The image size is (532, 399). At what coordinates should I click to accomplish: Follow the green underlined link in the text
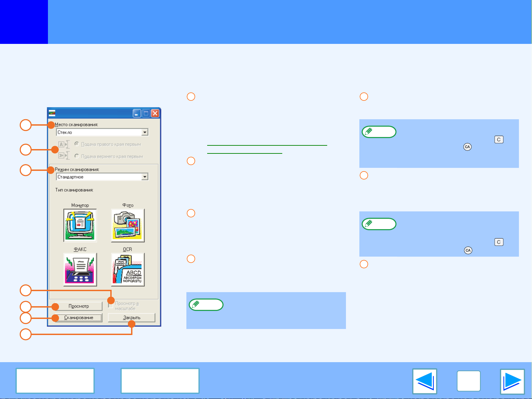pos(267,145)
